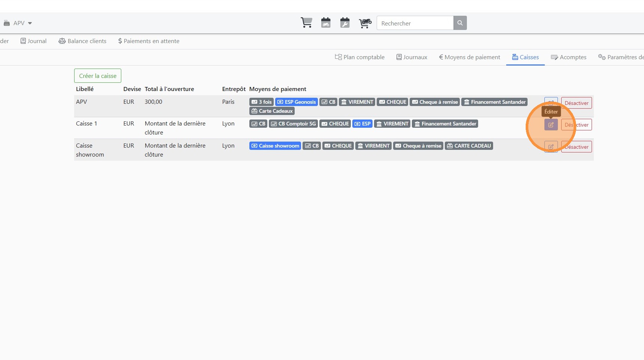This screenshot has height=360, width=644.
Task: Click the CB badge in the APV row
Action: pyautogui.click(x=328, y=102)
